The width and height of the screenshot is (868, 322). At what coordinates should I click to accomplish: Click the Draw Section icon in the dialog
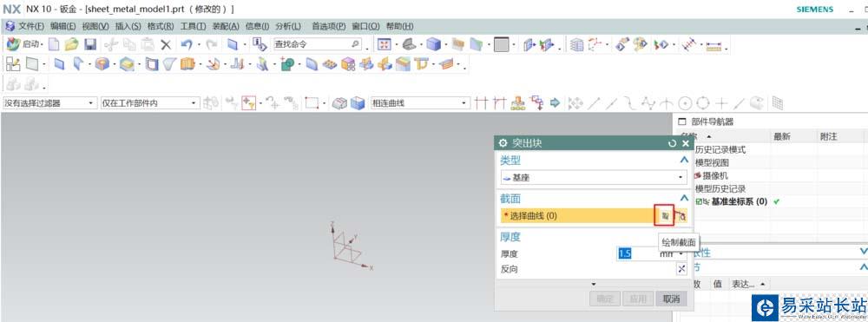pos(665,216)
